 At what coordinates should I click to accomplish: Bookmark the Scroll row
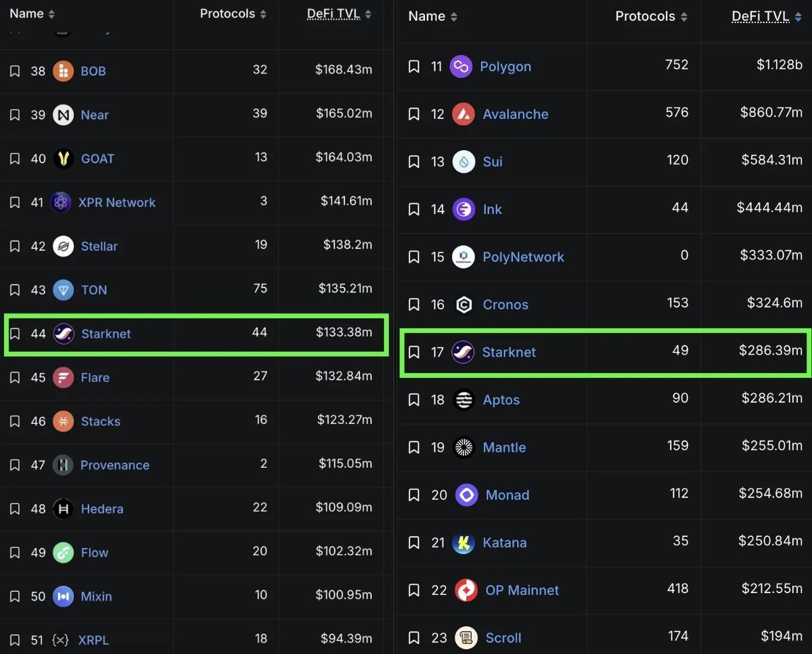(414, 638)
